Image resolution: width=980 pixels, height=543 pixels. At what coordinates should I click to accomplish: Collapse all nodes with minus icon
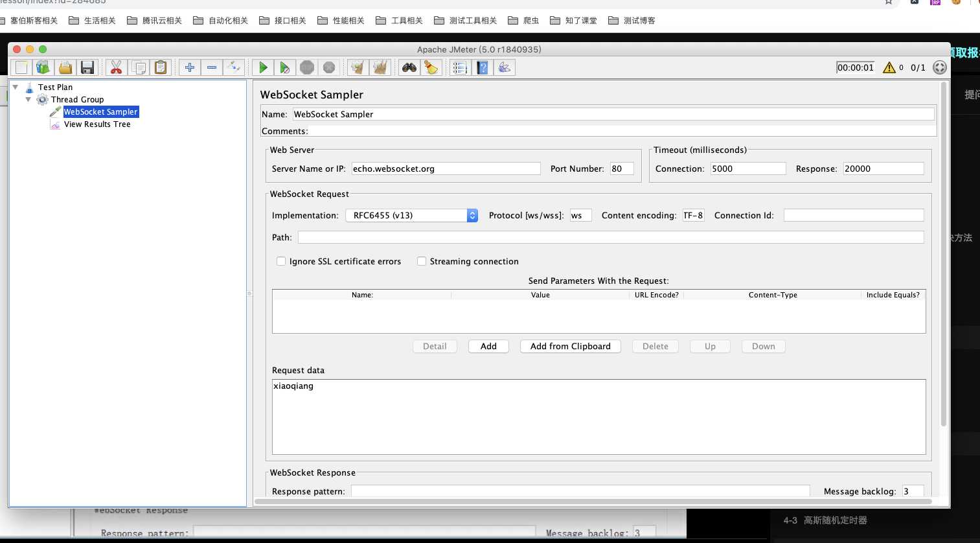tap(212, 67)
